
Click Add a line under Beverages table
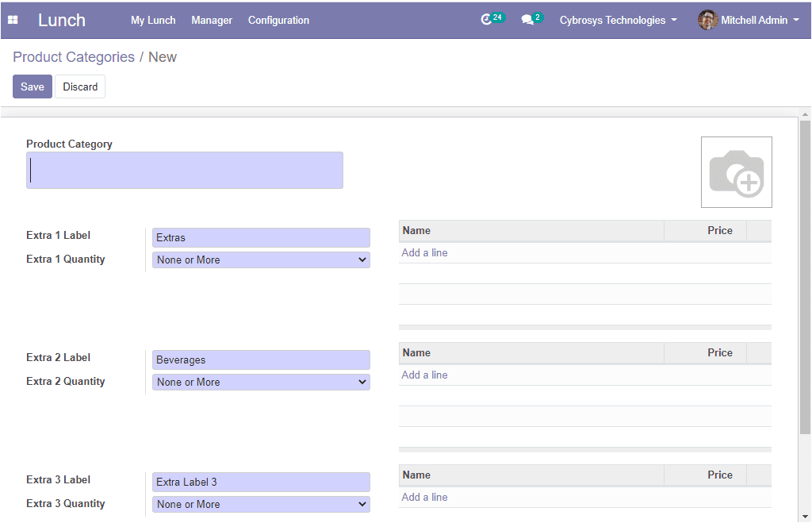tap(424, 375)
